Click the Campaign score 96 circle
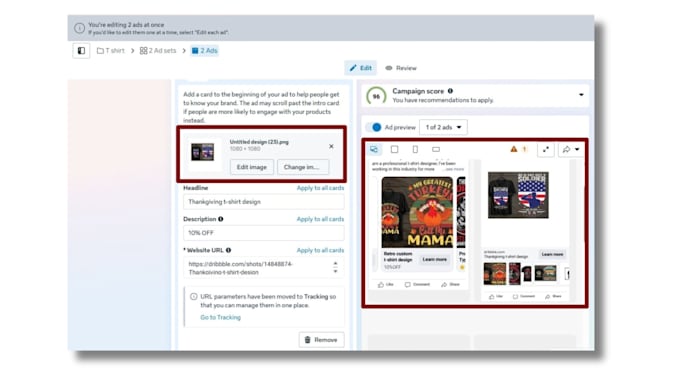Screen dimensions: 680x383 [x=376, y=96]
